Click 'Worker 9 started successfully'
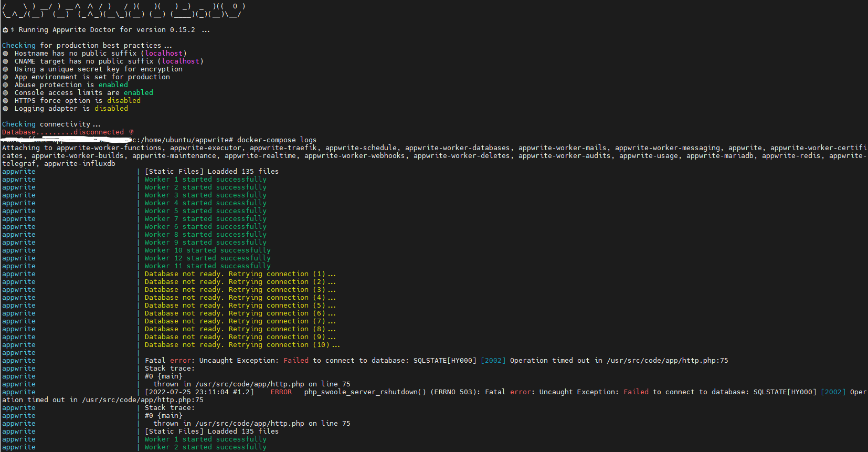The height and width of the screenshot is (452, 868). 206,243
